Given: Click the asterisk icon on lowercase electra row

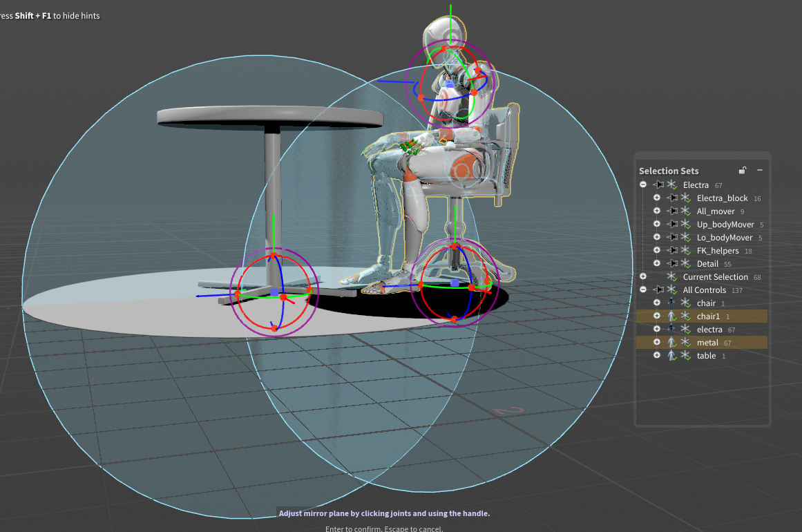Looking at the screenshot, I should tap(686, 330).
